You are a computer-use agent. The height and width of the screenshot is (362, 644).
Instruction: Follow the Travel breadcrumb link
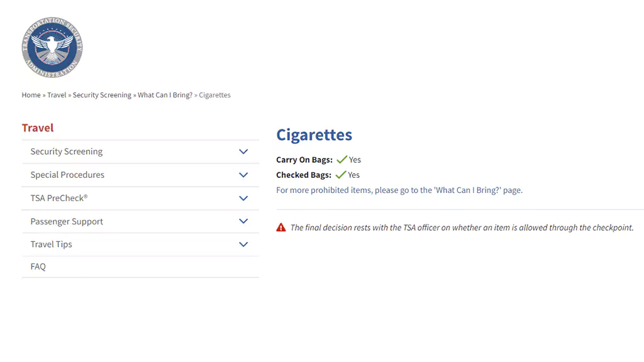[x=57, y=95]
